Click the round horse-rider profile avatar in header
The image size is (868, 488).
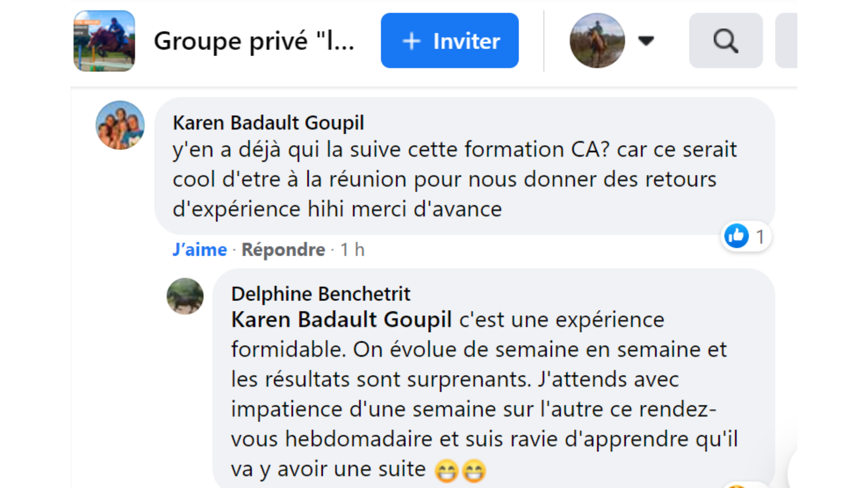[x=597, y=41]
